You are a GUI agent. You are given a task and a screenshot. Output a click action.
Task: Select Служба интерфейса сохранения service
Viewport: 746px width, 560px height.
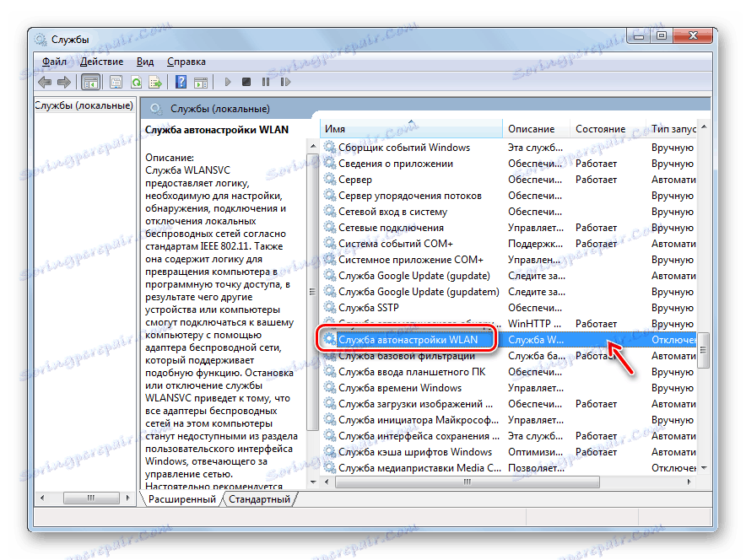pyautogui.click(x=509, y=436)
